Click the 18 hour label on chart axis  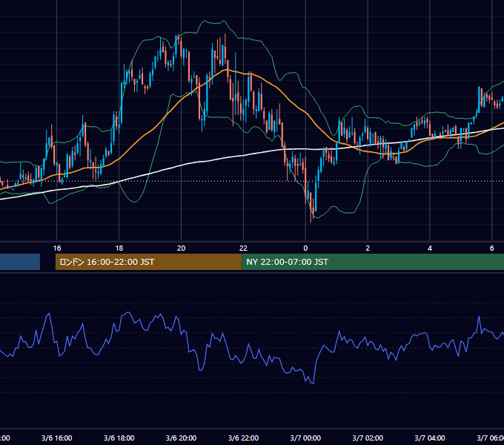[x=119, y=248]
